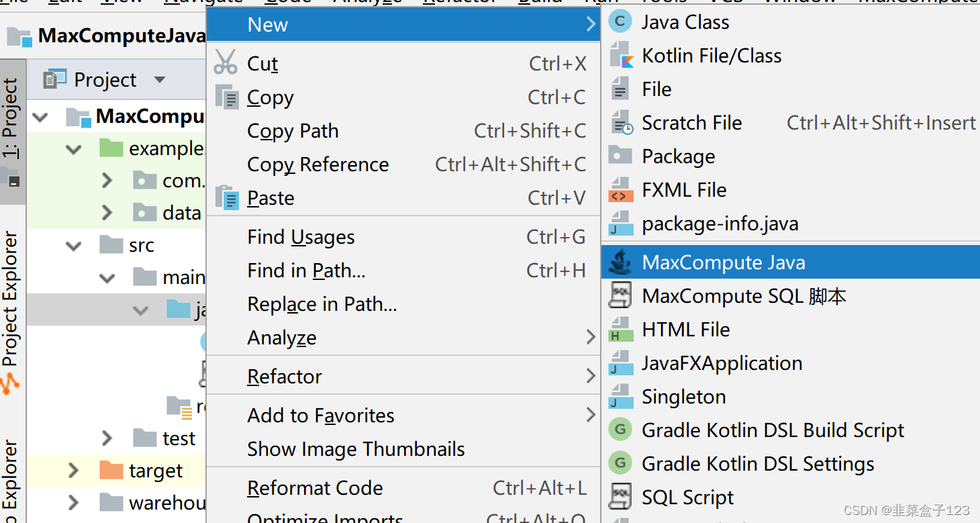Create a new Package from submenu
This screenshot has width=980, height=523.
click(678, 156)
